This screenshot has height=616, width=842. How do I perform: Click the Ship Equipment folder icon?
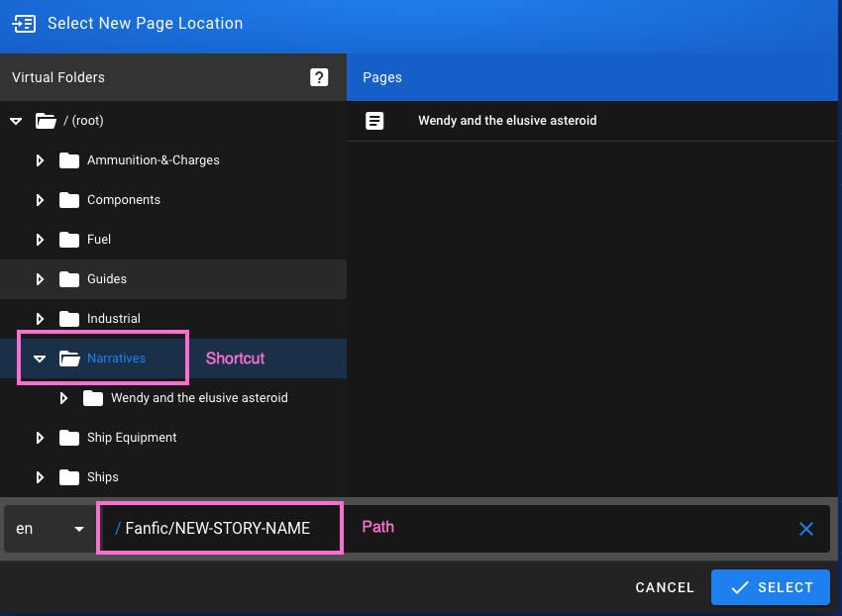[69, 438]
